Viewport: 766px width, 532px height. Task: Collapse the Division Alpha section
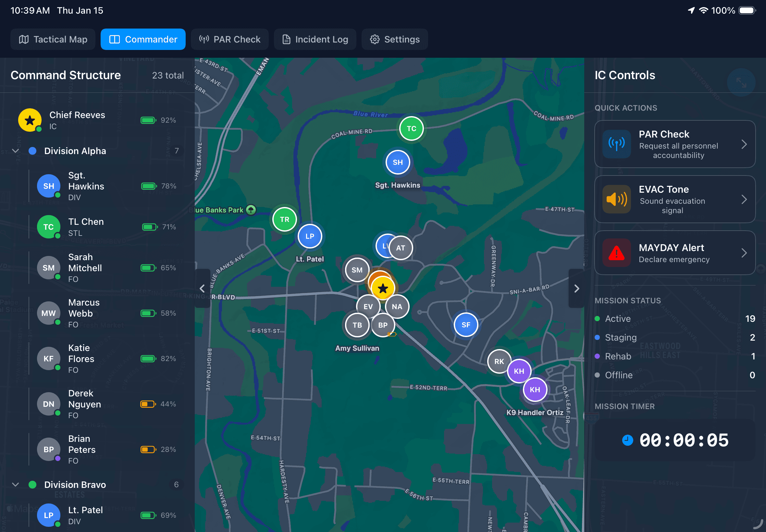(15, 151)
